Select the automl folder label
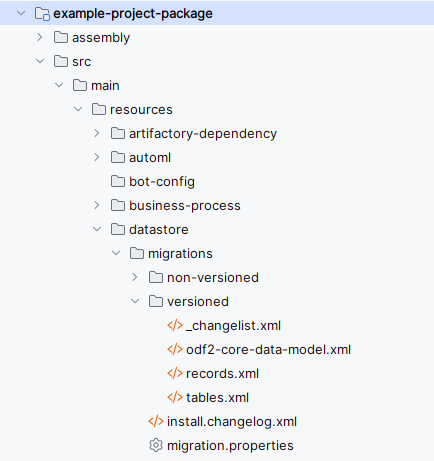This screenshot has height=461, width=434. (150, 158)
